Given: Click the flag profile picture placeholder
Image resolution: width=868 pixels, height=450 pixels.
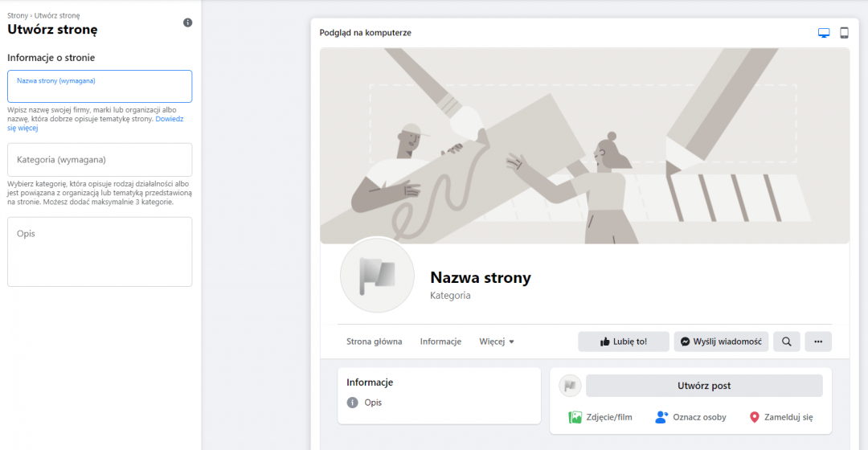Looking at the screenshot, I should 377,274.
